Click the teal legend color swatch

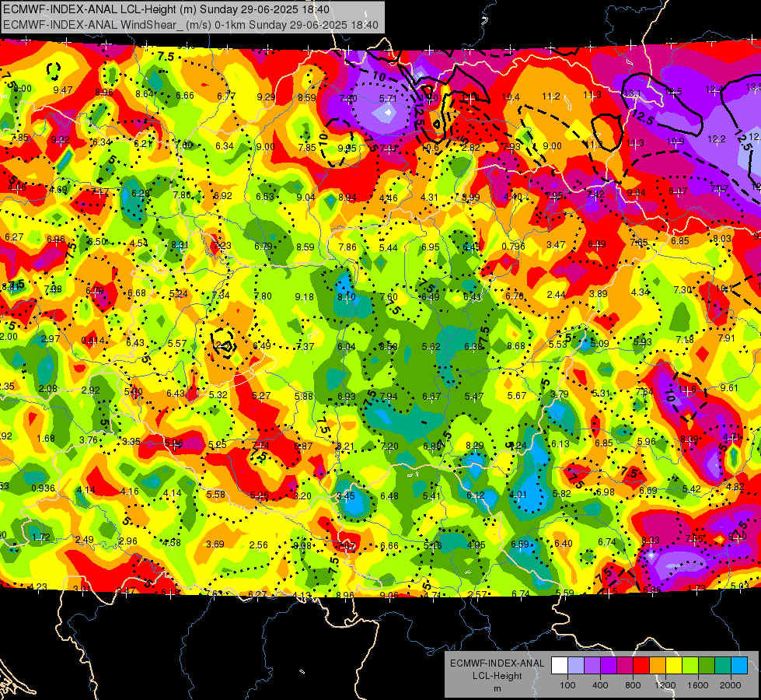(723, 666)
